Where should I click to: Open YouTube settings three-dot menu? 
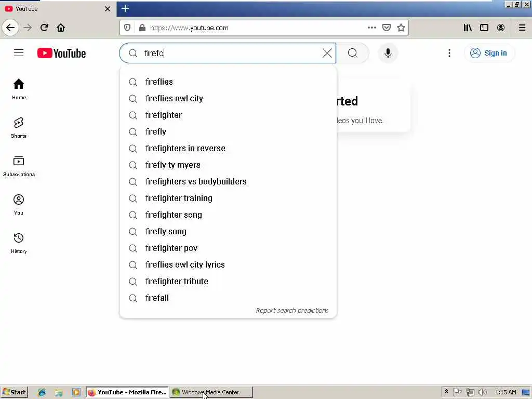pyautogui.click(x=449, y=53)
